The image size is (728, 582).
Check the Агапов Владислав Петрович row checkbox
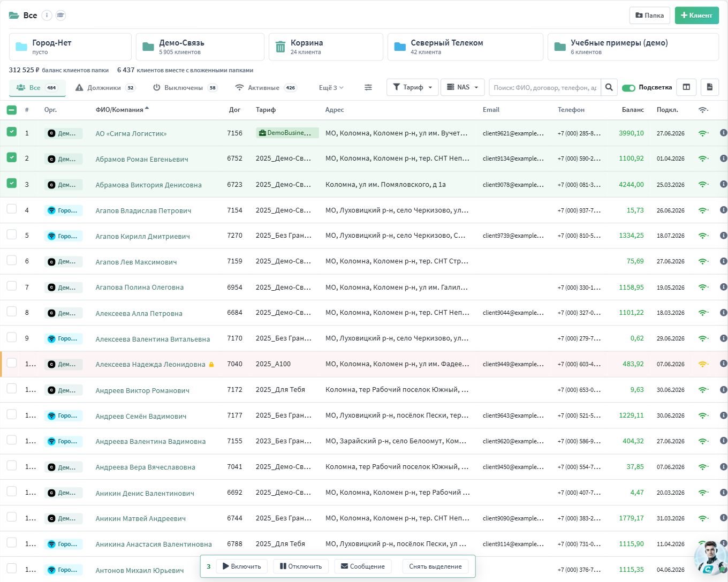[12, 209]
